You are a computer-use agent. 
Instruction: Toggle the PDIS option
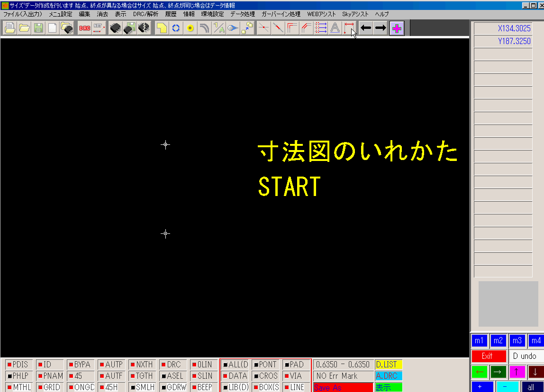click(19, 365)
